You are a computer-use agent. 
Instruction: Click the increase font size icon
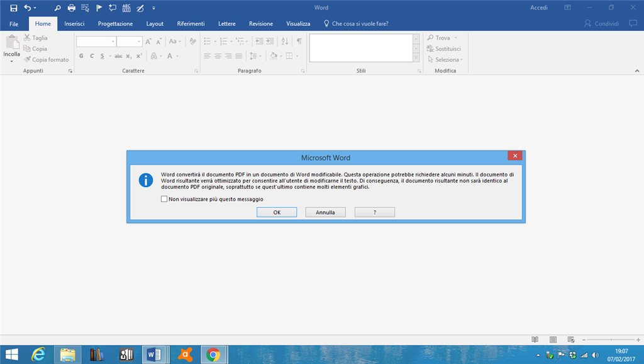click(148, 42)
